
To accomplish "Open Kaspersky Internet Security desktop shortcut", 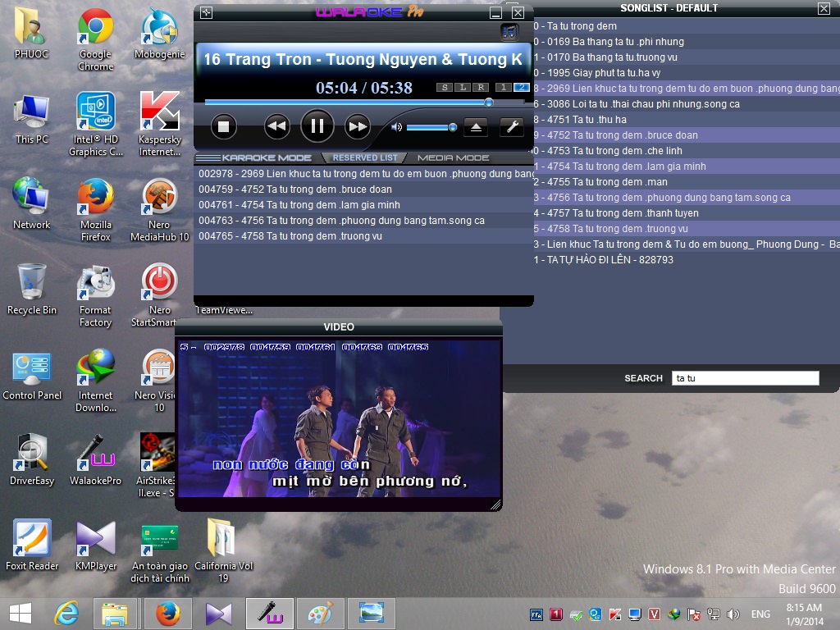I will pos(160,125).
